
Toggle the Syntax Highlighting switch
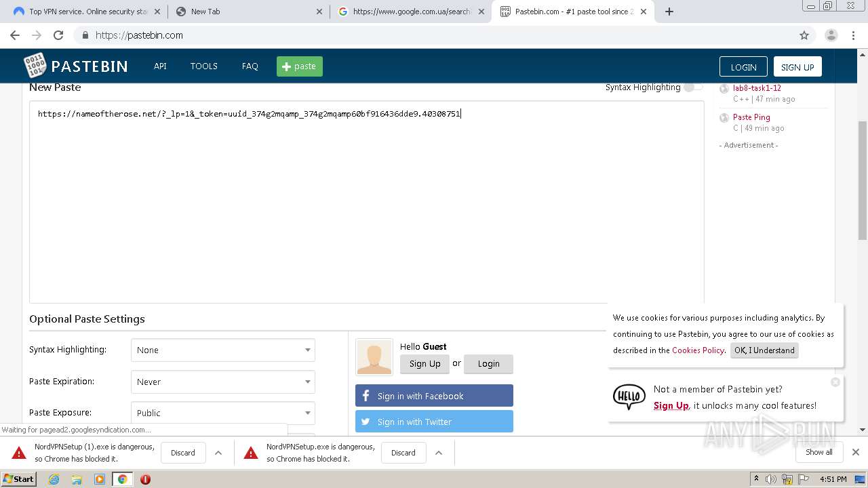coord(693,87)
